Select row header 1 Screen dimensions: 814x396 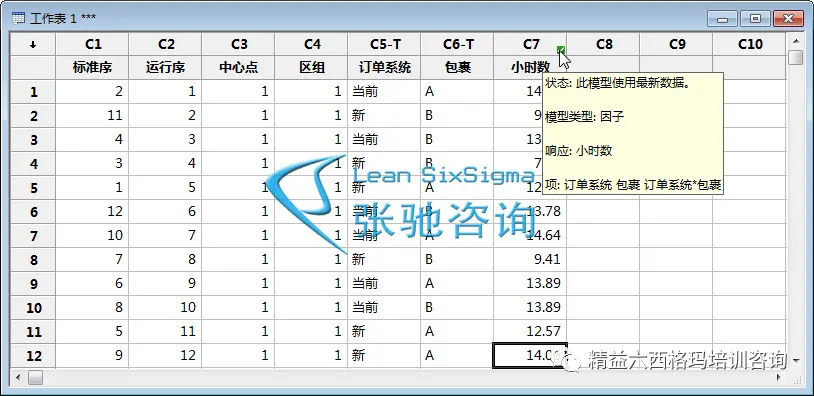[x=33, y=92]
